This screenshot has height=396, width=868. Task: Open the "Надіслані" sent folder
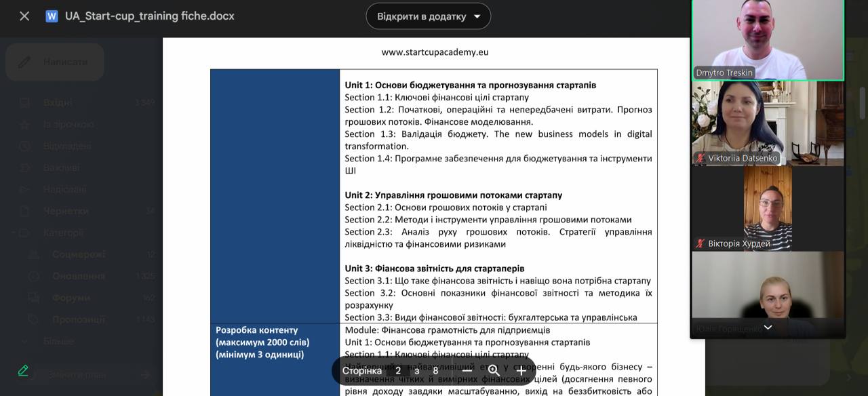(65, 189)
